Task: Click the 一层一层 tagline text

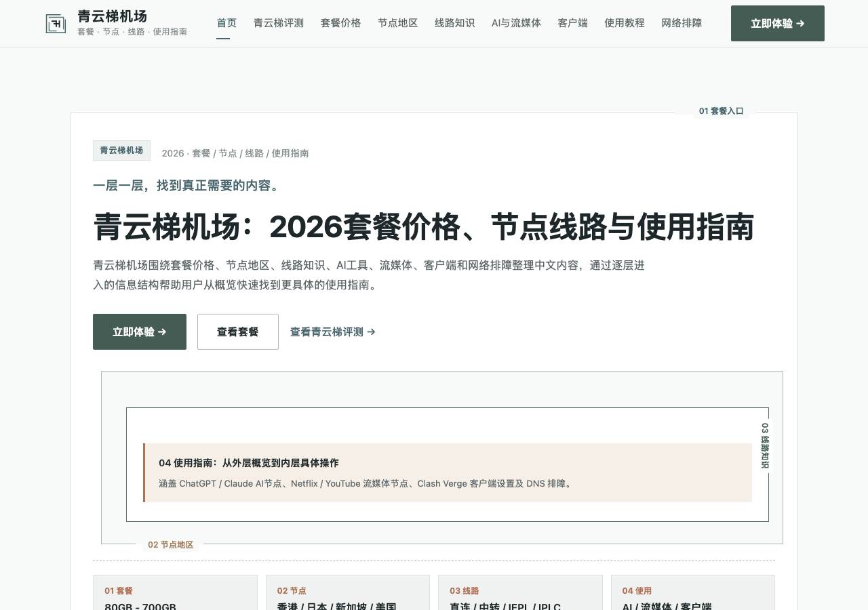Action: click(x=188, y=186)
